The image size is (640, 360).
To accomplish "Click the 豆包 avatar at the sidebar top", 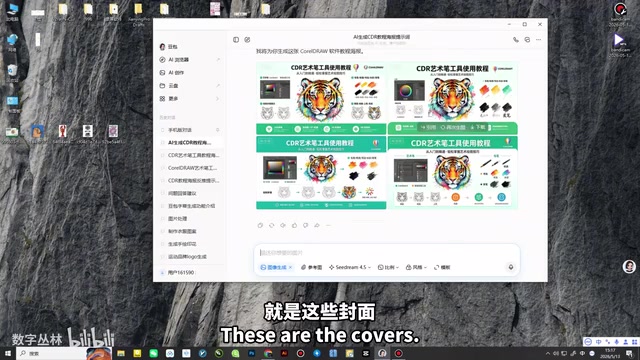I will click(162, 47).
